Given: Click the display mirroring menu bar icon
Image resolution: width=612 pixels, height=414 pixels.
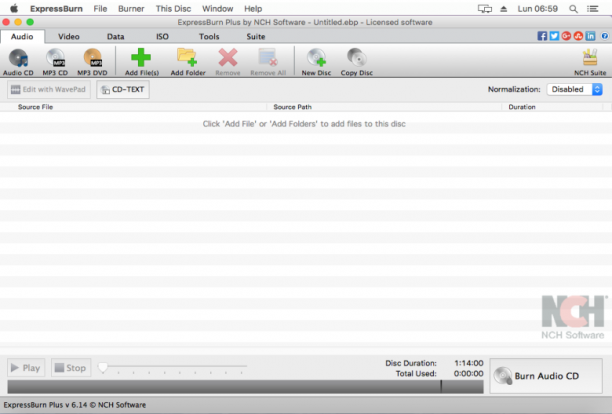Looking at the screenshot, I should (x=485, y=9).
